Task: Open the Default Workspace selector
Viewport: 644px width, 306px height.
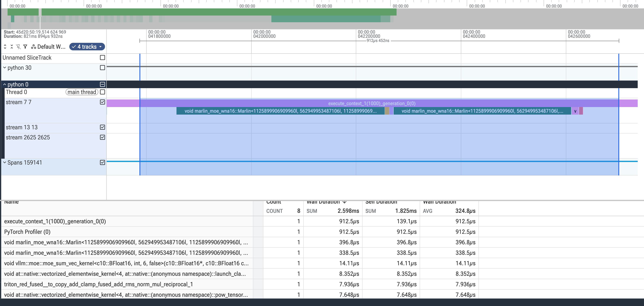Action: (x=48, y=47)
